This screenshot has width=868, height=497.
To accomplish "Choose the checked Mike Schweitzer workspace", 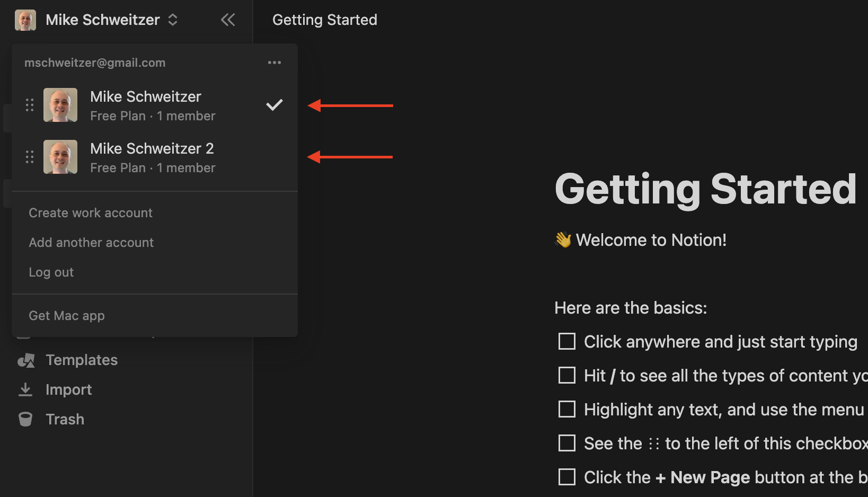I will click(155, 105).
